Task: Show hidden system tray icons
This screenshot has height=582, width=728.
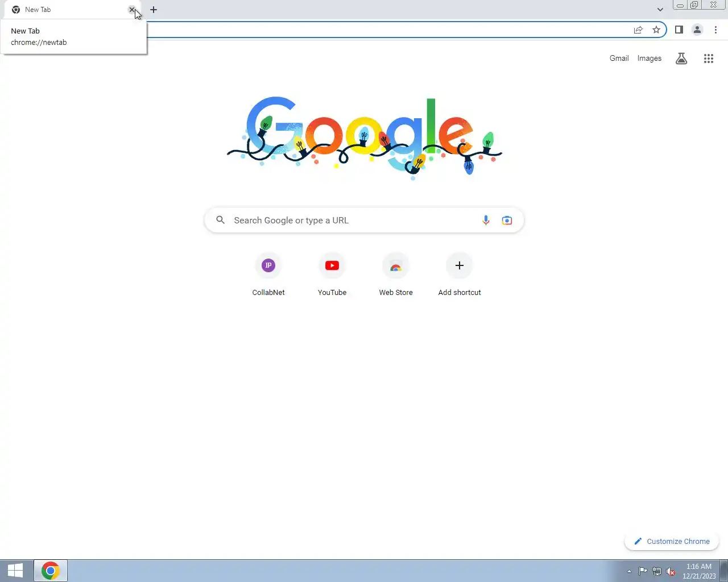Action: tap(629, 571)
